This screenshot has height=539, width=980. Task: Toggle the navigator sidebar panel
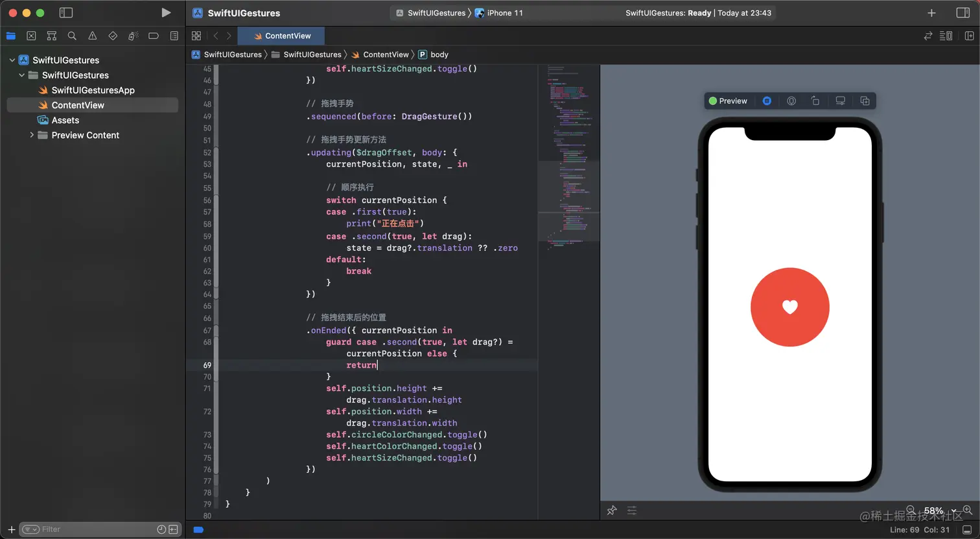click(65, 13)
